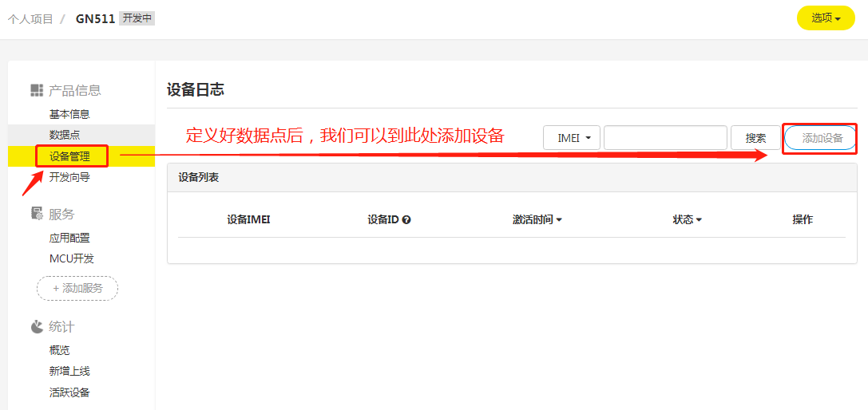868x410 pixels.
Task: Open the 状态 column filter dropdown
Action: pos(687,220)
